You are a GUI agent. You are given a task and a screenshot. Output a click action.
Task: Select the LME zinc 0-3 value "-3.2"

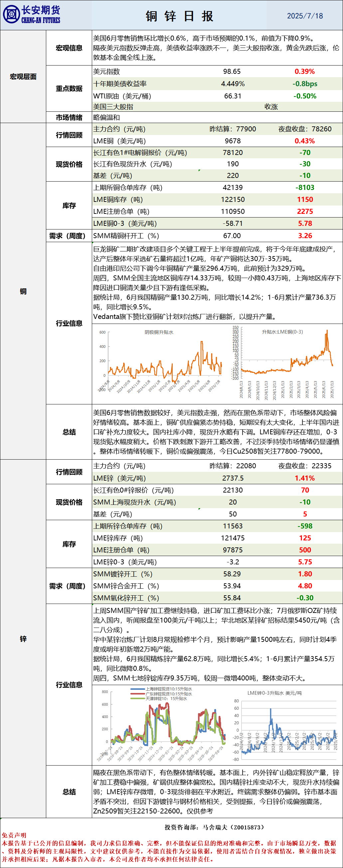point(233,562)
